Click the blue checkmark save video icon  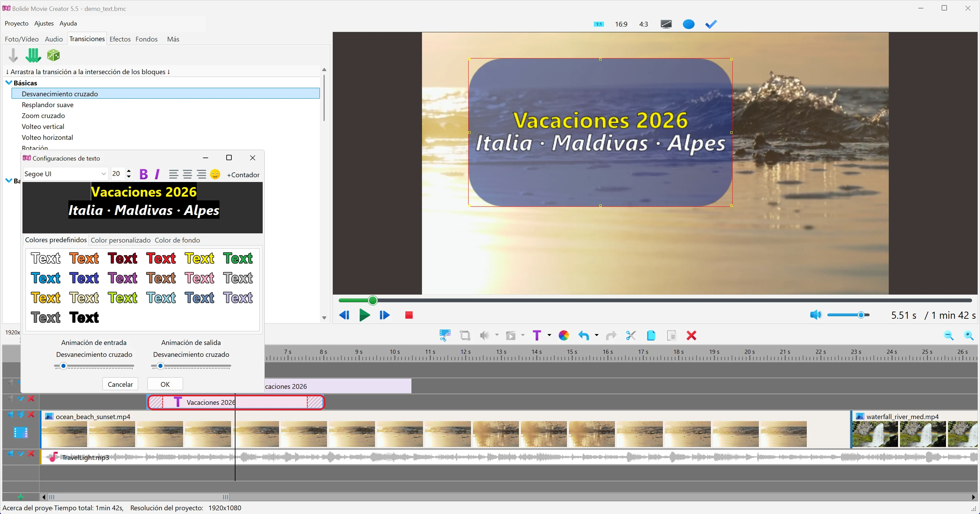tap(710, 24)
